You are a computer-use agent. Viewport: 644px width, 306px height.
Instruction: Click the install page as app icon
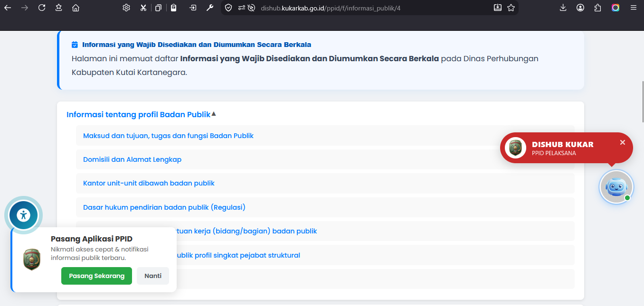(498, 8)
